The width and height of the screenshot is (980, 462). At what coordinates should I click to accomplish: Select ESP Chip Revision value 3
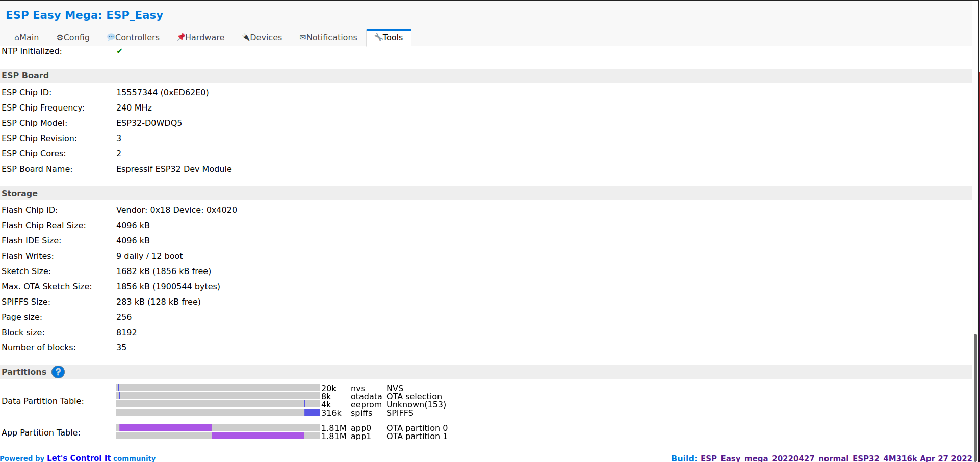click(119, 139)
